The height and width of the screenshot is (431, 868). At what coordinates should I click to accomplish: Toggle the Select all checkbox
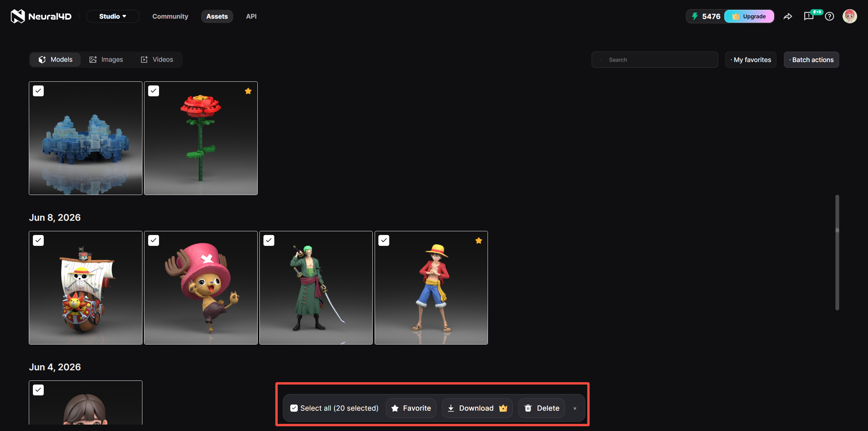(x=294, y=408)
